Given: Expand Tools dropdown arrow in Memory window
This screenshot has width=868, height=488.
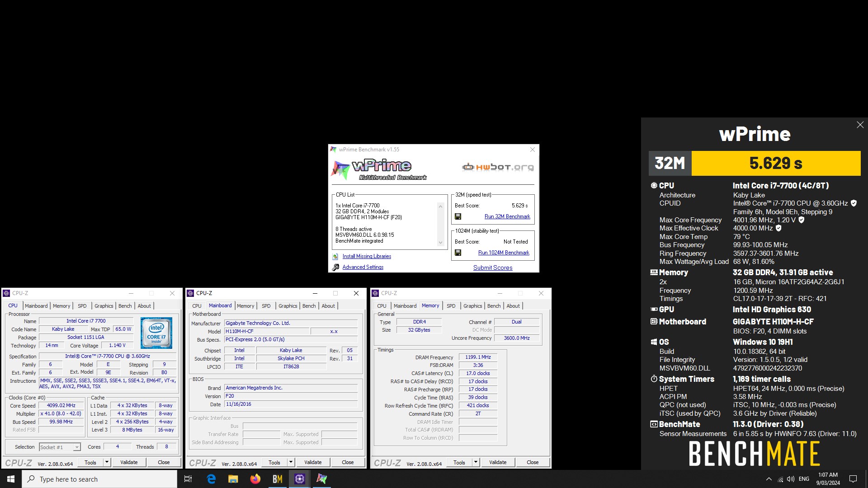Looking at the screenshot, I should pos(476,462).
